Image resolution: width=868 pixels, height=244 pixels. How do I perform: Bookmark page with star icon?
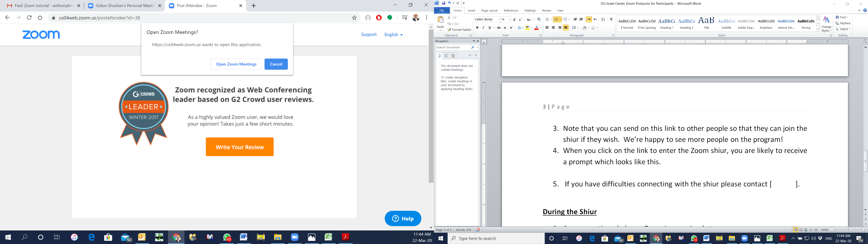coord(354,18)
